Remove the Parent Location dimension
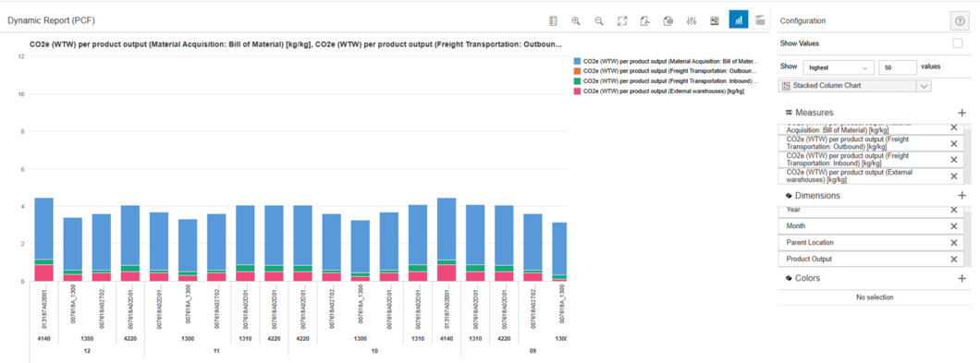Image resolution: width=980 pixels, height=363 pixels. [x=954, y=242]
